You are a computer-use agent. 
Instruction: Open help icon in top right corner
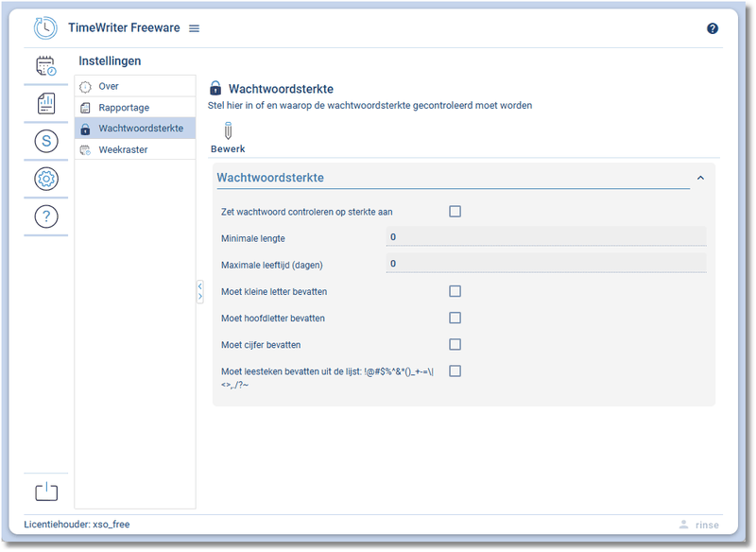click(713, 28)
